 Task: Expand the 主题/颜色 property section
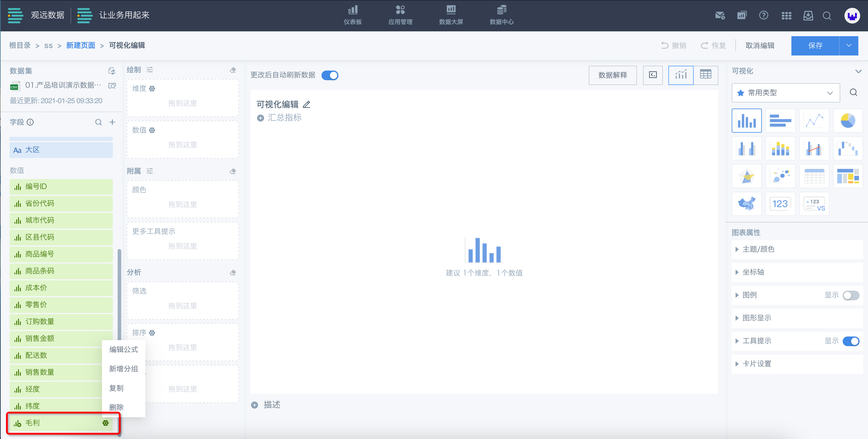pyautogui.click(x=758, y=249)
